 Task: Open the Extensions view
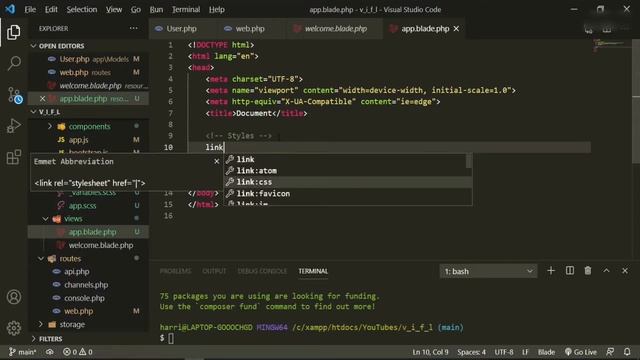tap(13, 157)
